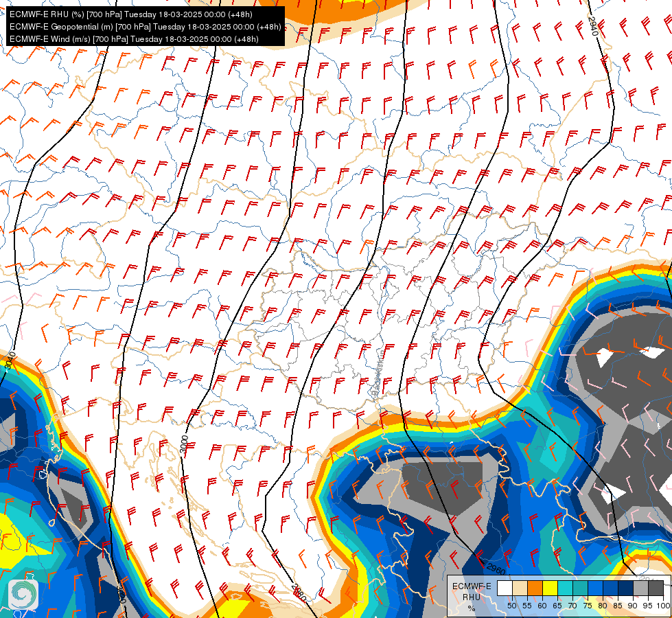Pick the light gray 90–95 legend swatch
This screenshot has width=672, height=618.
coord(640,588)
